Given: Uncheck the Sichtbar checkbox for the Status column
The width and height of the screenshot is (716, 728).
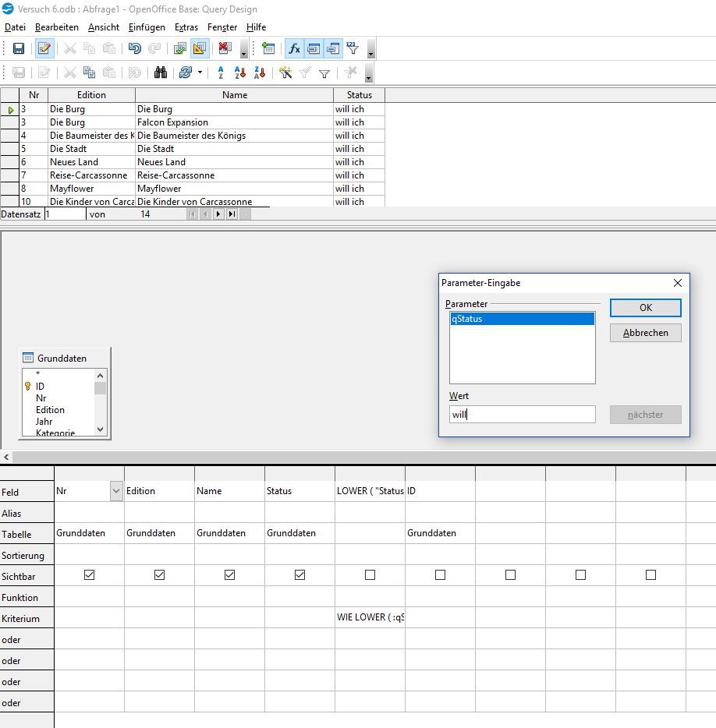Looking at the screenshot, I should (300, 575).
